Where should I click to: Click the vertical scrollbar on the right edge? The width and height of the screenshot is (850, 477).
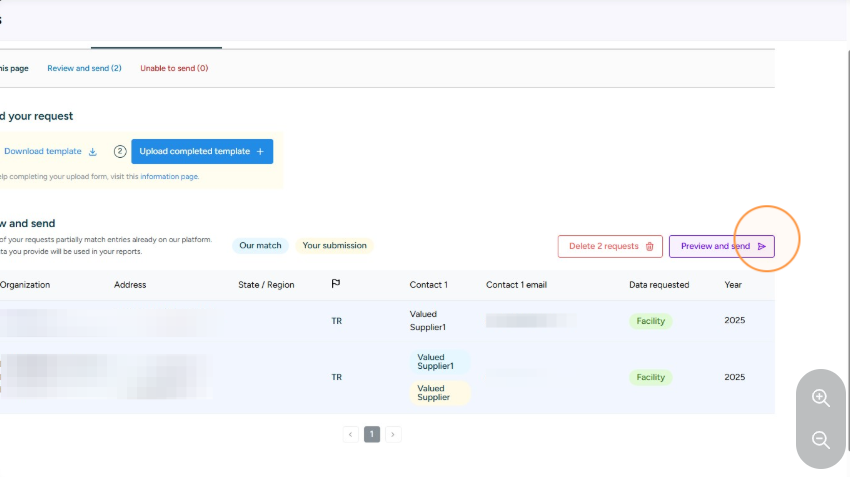[848, 249]
